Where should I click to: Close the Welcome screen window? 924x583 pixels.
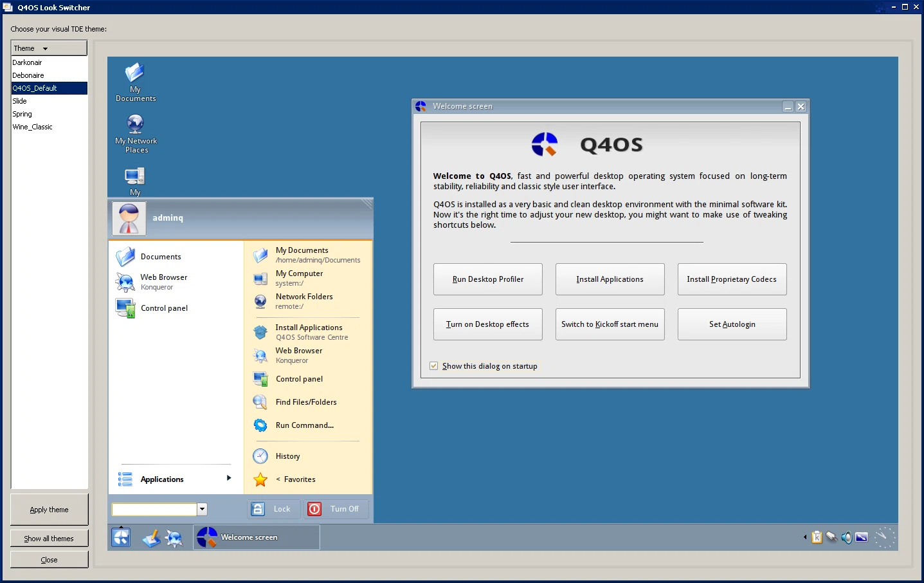coord(801,107)
